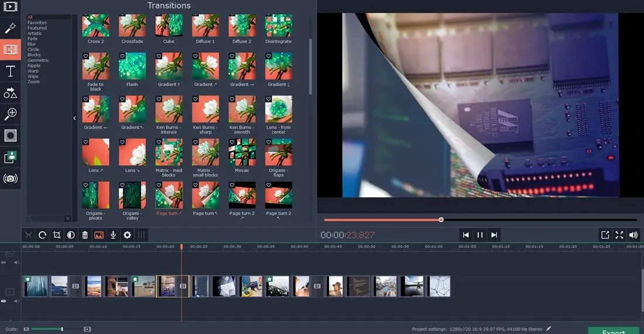This screenshot has width=644, height=334.
Task: Open the Stabilization camera tool
Action: pos(11,178)
